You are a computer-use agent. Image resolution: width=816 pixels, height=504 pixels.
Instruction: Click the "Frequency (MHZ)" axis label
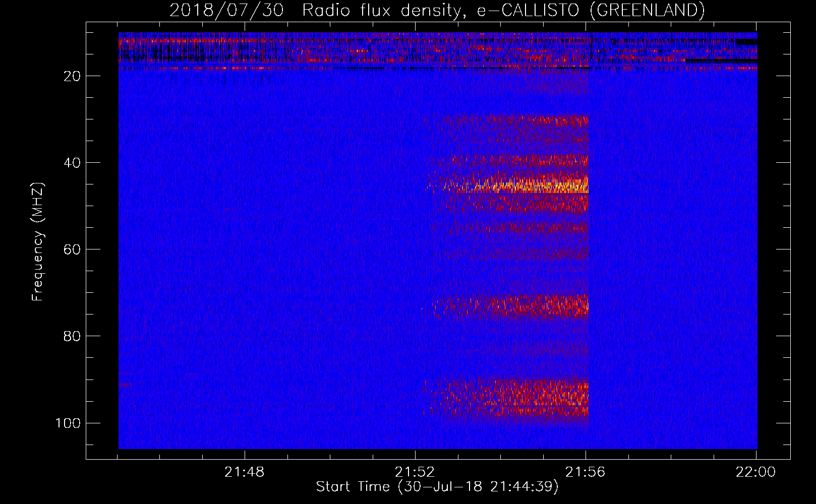(x=38, y=242)
